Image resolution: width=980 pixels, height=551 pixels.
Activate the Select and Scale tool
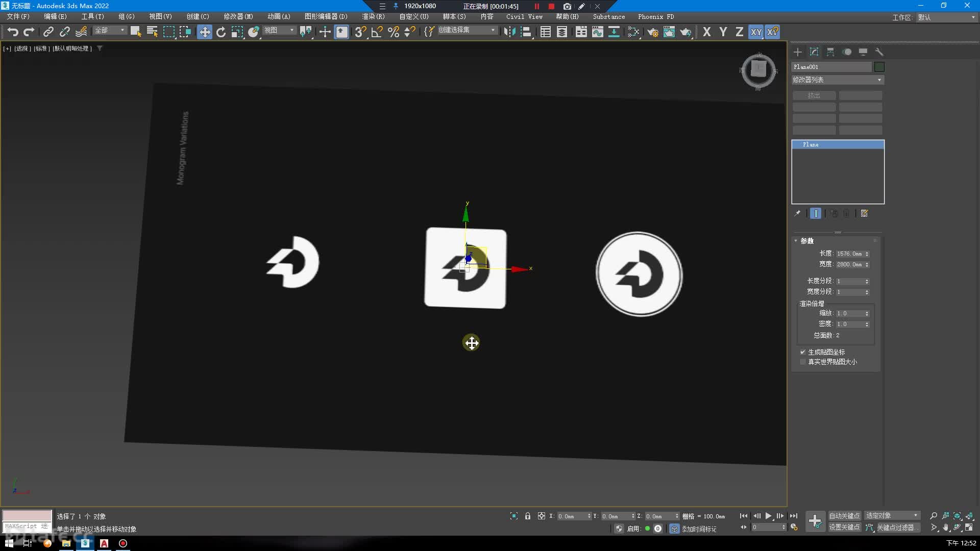click(x=237, y=32)
